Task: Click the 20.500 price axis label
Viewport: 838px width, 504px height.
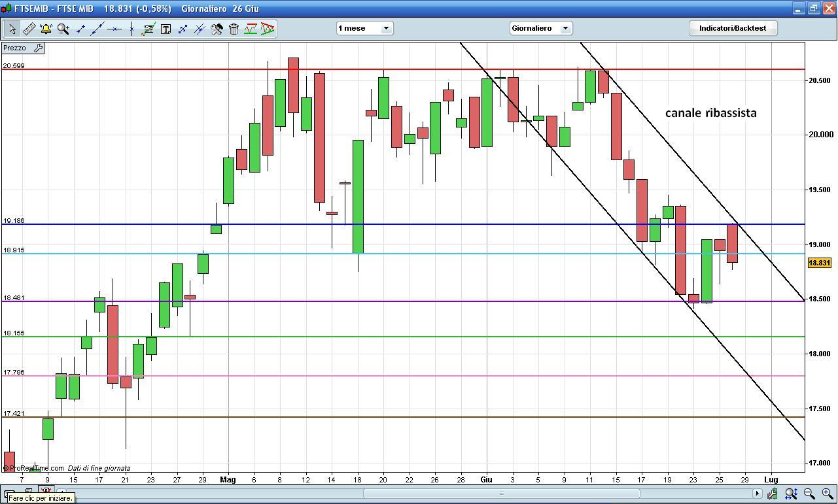Action: pos(820,80)
